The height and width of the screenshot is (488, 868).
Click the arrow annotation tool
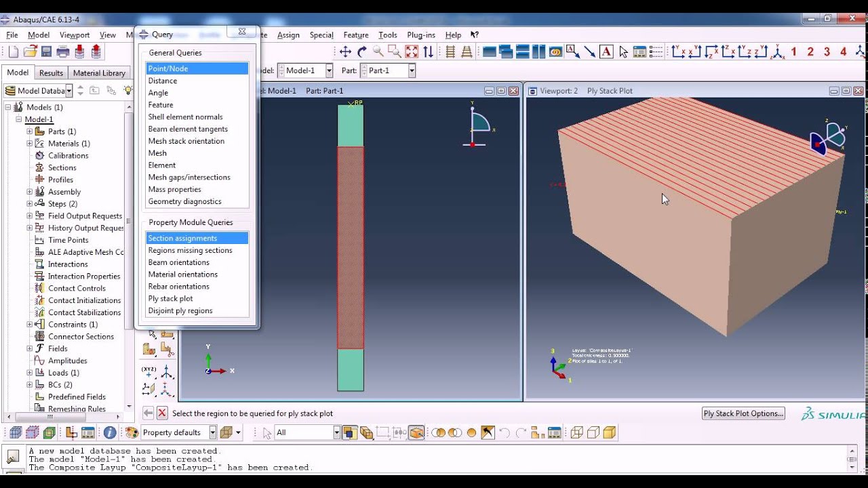point(589,52)
